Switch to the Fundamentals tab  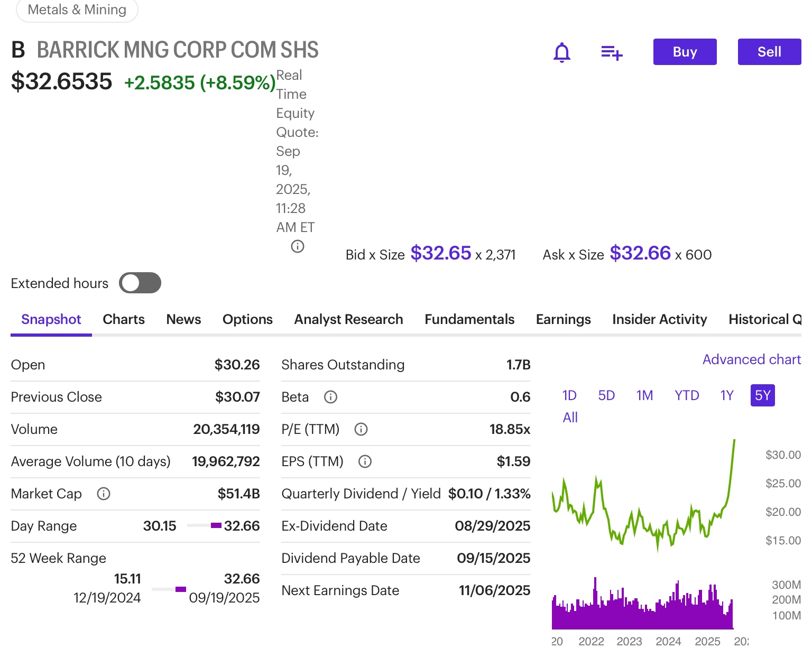click(x=469, y=319)
